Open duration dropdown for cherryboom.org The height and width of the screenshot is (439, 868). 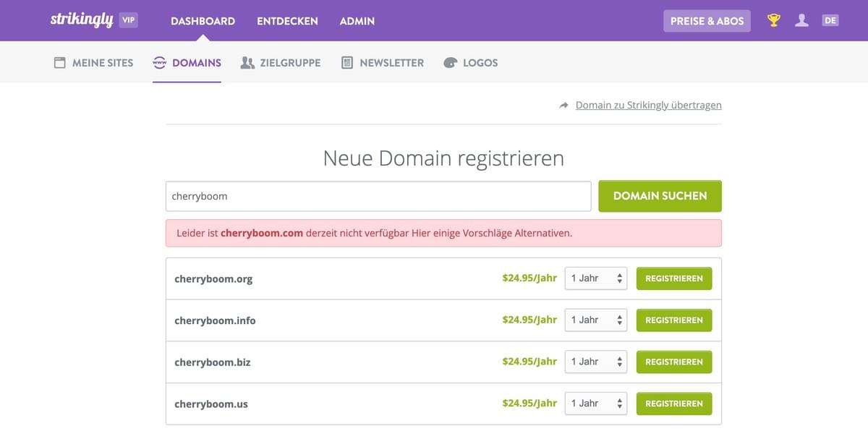pos(595,278)
